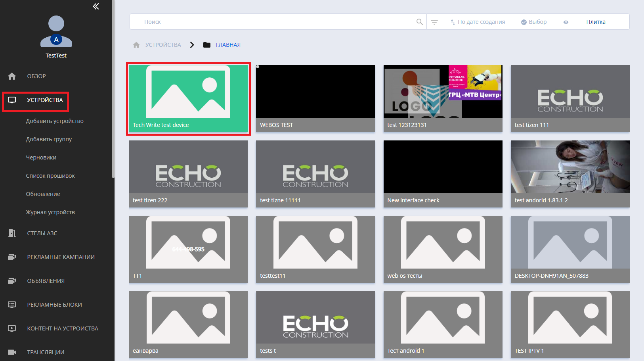The width and height of the screenshot is (644, 361).
Task: Click the Главная breadcrumb link
Action: pos(228,45)
